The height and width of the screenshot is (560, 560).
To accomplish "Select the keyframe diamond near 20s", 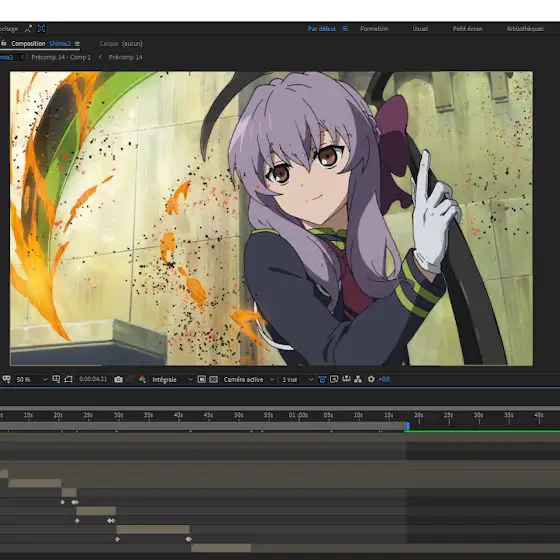I will click(x=62, y=502).
